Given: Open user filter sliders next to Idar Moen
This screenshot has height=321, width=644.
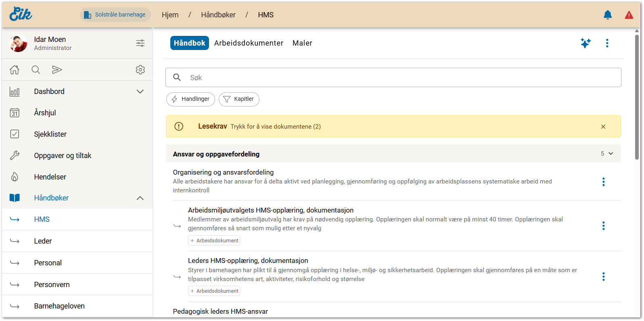Looking at the screenshot, I should [140, 43].
